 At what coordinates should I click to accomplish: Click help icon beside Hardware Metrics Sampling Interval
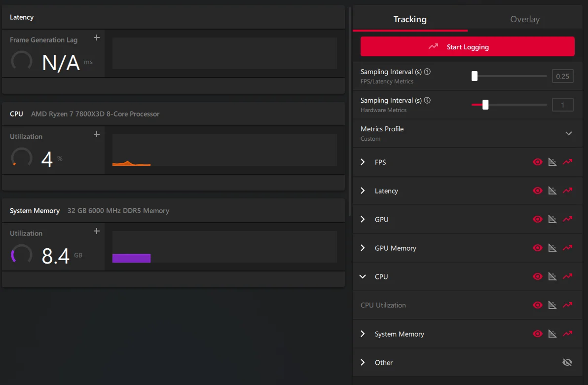coord(427,100)
